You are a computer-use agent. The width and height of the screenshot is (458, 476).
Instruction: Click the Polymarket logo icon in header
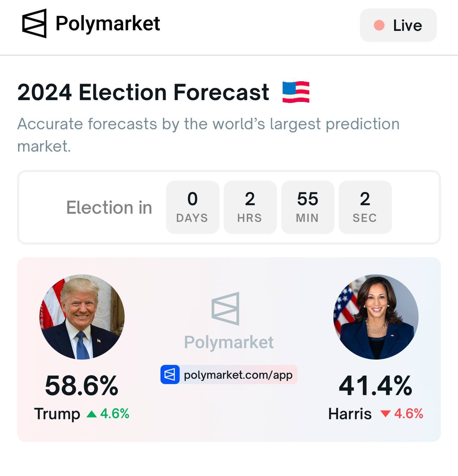pos(34,23)
